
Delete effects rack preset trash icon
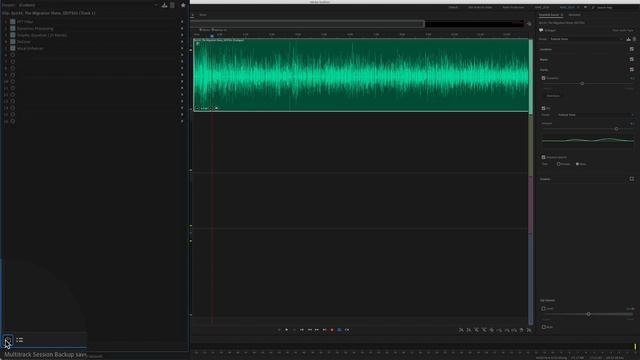click(x=172, y=5)
